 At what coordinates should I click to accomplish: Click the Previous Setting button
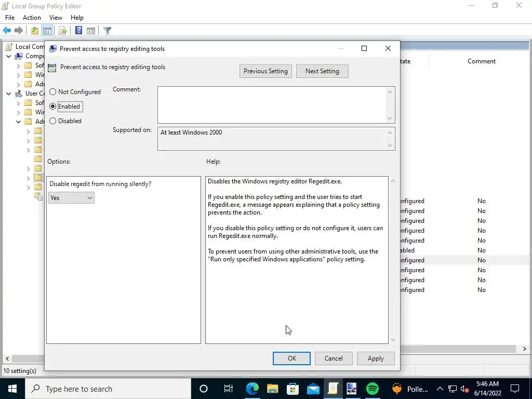point(265,71)
